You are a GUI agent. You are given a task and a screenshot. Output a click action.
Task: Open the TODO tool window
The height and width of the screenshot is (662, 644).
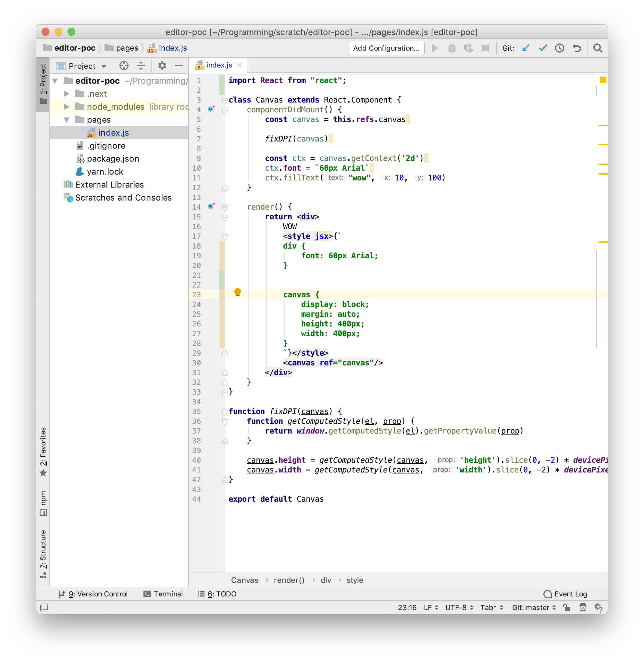[x=222, y=594]
